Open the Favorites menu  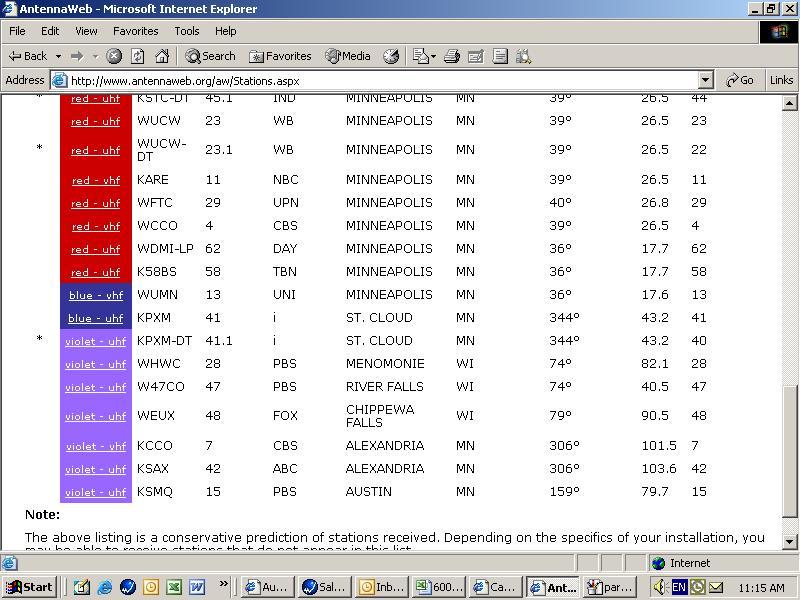(136, 31)
